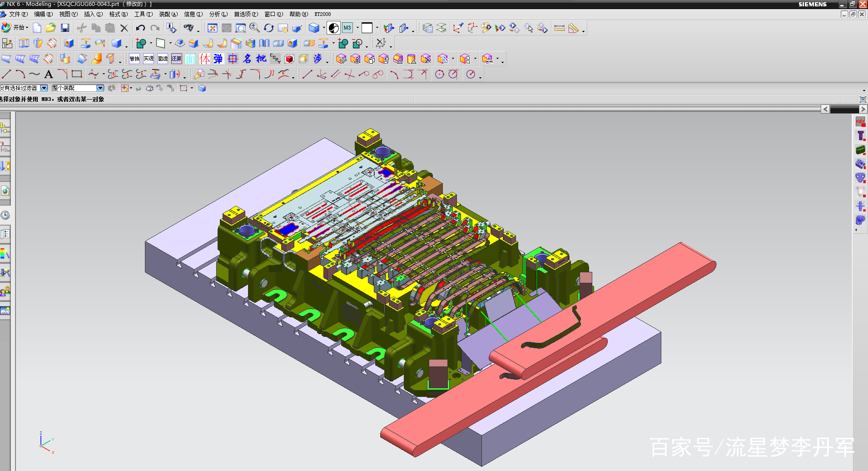Select the Fit view icon
Image resolution: width=868 pixels, height=471 pixels.
click(212, 28)
